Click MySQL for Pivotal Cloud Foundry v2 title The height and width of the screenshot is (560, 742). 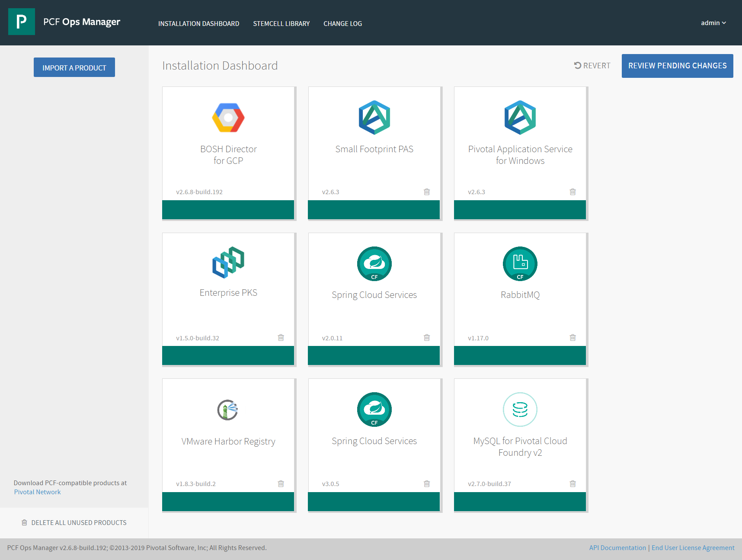point(520,447)
